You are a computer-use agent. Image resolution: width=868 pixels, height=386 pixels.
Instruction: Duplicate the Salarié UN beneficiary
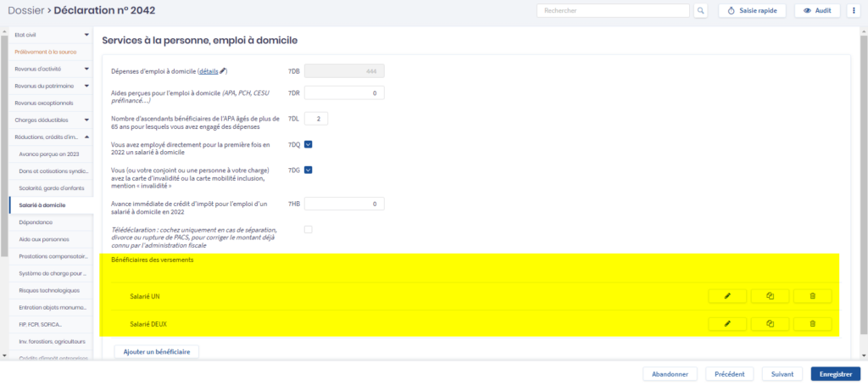point(770,296)
